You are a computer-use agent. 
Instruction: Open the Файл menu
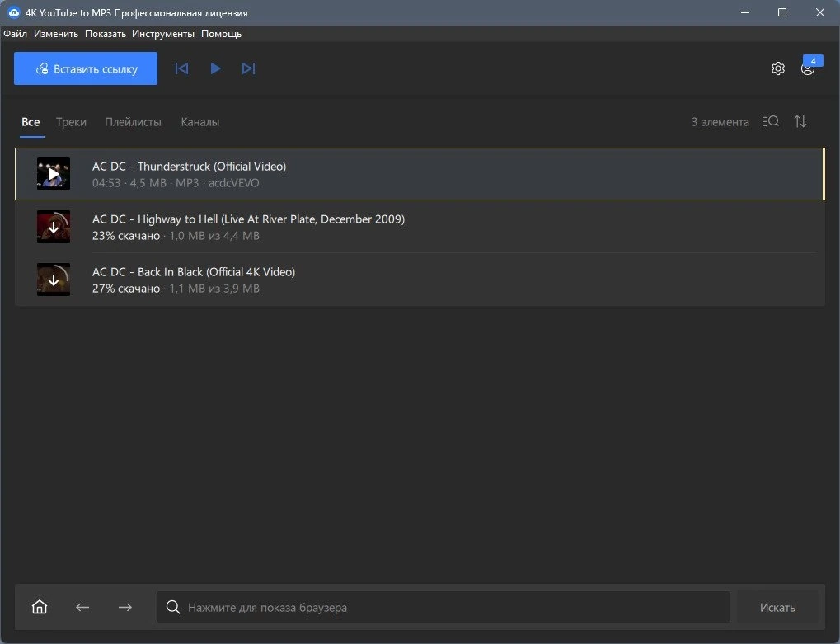tap(15, 34)
